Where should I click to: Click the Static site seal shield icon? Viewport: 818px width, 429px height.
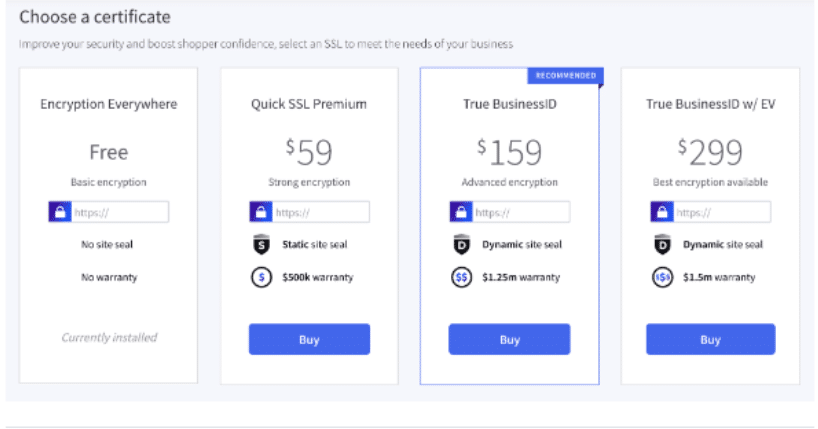[260, 244]
